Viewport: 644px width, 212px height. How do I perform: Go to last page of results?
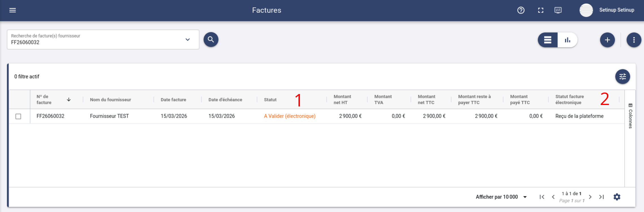[x=602, y=197]
